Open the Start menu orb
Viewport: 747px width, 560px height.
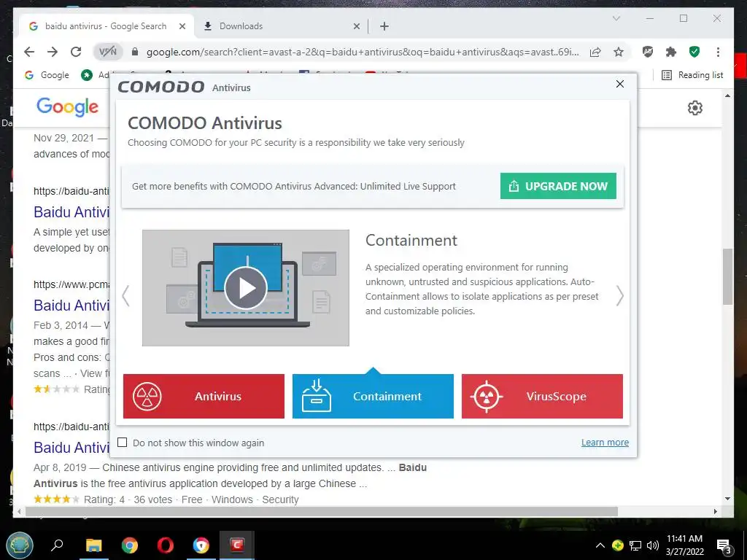(x=20, y=545)
